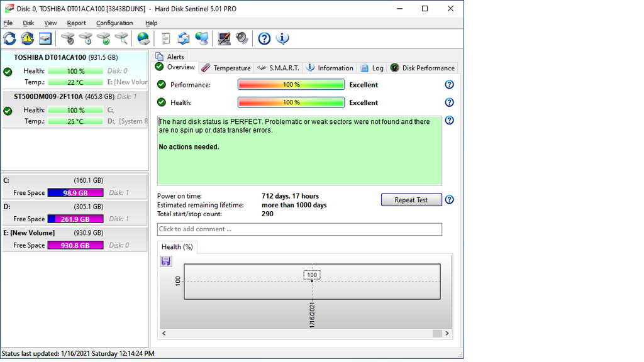Click the toolbar info bubble about icon
This screenshot has width=644, height=362.
tap(282, 38)
